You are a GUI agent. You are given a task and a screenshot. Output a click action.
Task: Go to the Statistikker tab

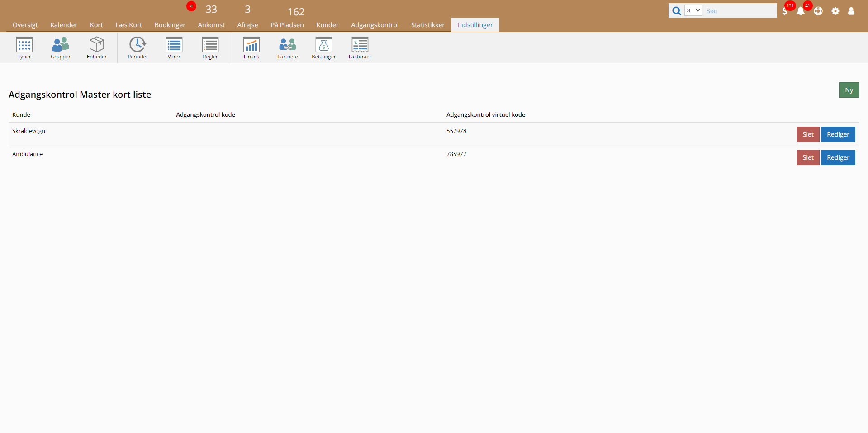click(427, 25)
